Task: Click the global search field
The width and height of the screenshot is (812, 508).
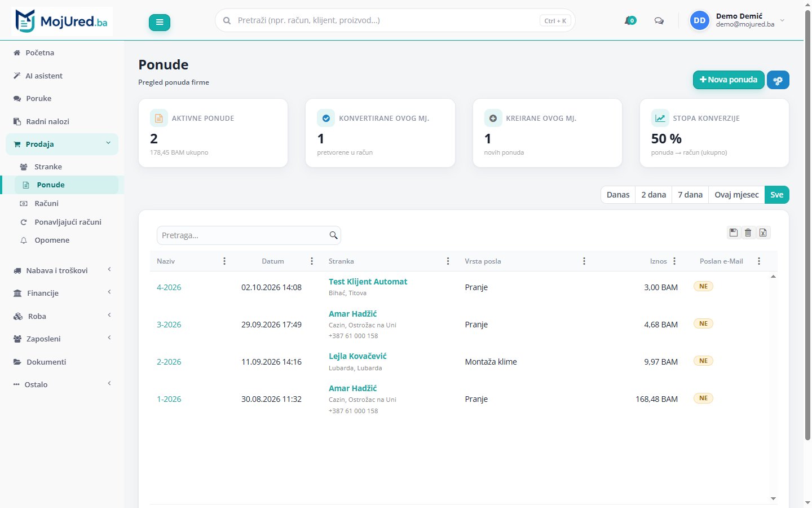Action: 395,20
